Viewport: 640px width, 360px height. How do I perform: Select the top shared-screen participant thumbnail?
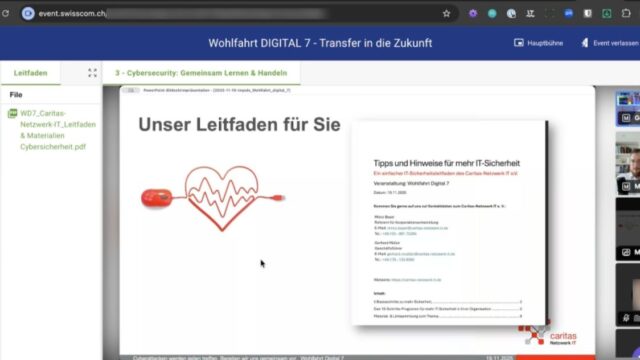(x=628, y=108)
